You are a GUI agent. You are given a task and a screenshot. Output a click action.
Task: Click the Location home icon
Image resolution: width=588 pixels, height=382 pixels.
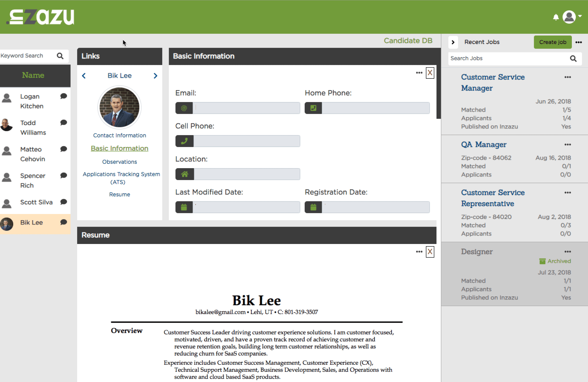tap(185, 174)
